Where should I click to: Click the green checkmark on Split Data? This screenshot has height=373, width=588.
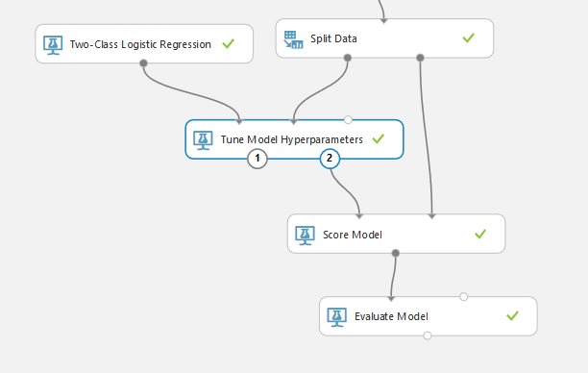[468, 37]
